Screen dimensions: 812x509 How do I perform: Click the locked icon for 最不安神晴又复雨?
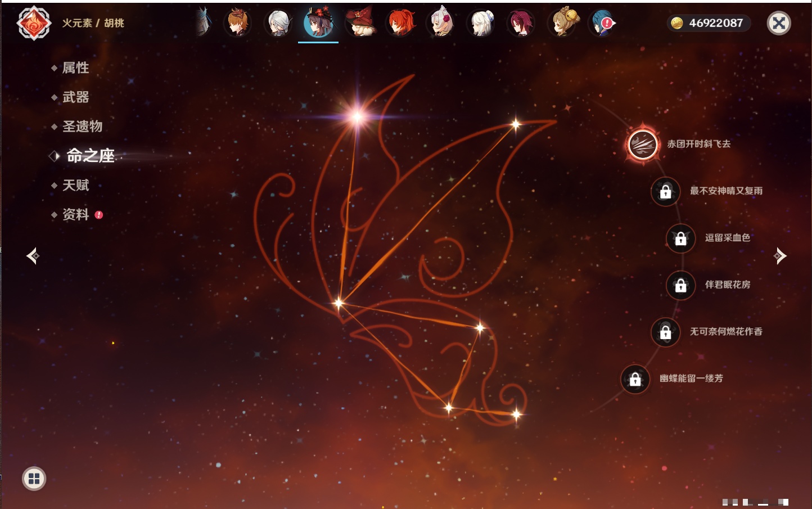point(665,191)
